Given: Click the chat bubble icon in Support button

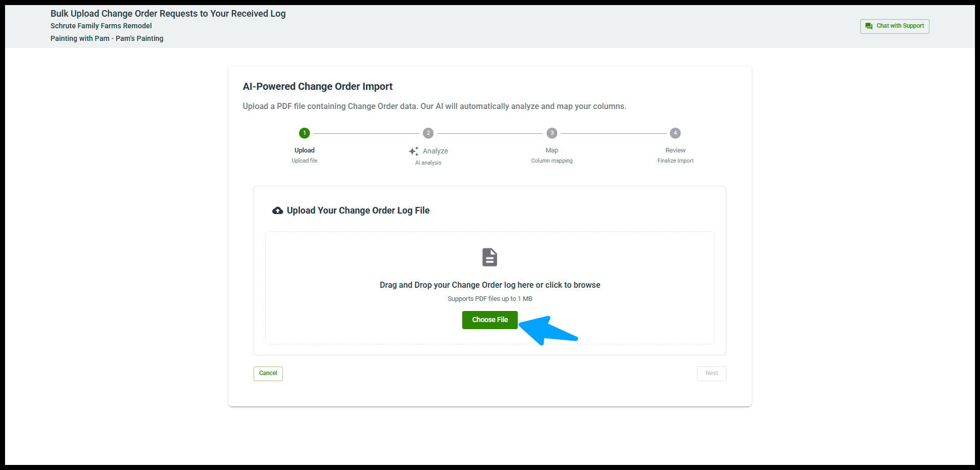Looking at the screenshot, I should point(869,26).
